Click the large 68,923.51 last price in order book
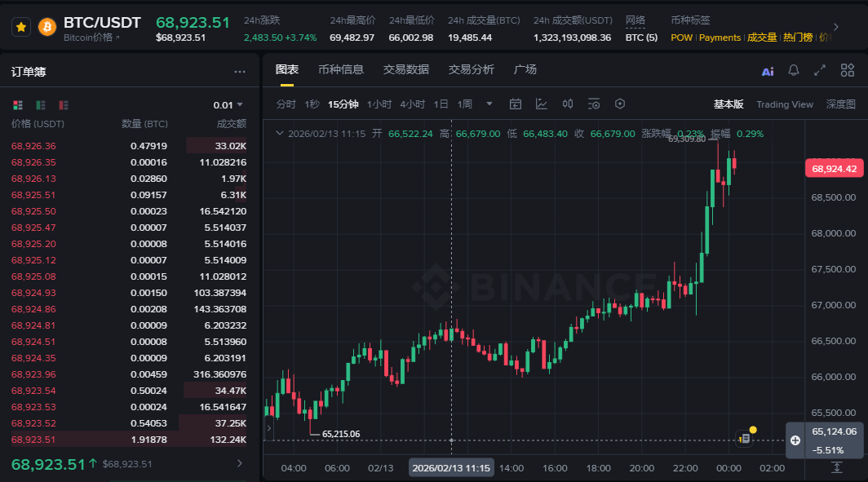Viewport: 868px width, 482px height. click(49, 464)
